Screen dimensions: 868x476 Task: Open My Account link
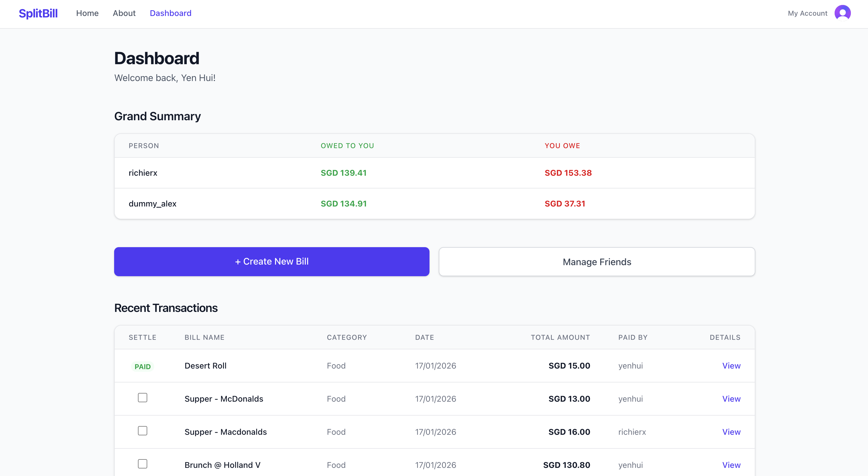click(807, 13)
